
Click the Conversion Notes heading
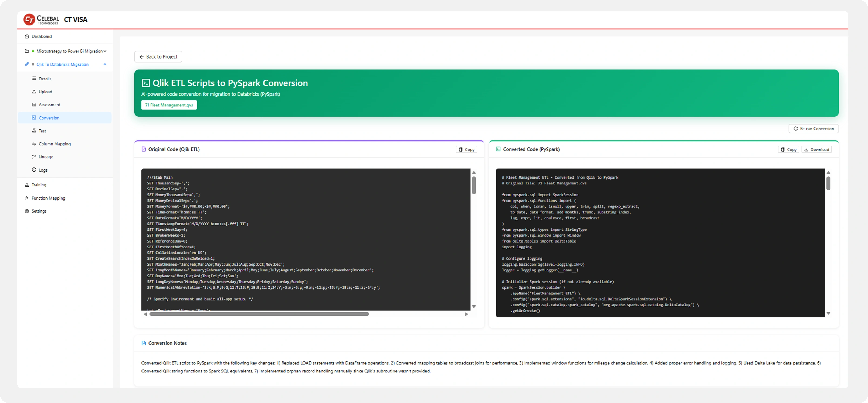(x=167, y=343)
